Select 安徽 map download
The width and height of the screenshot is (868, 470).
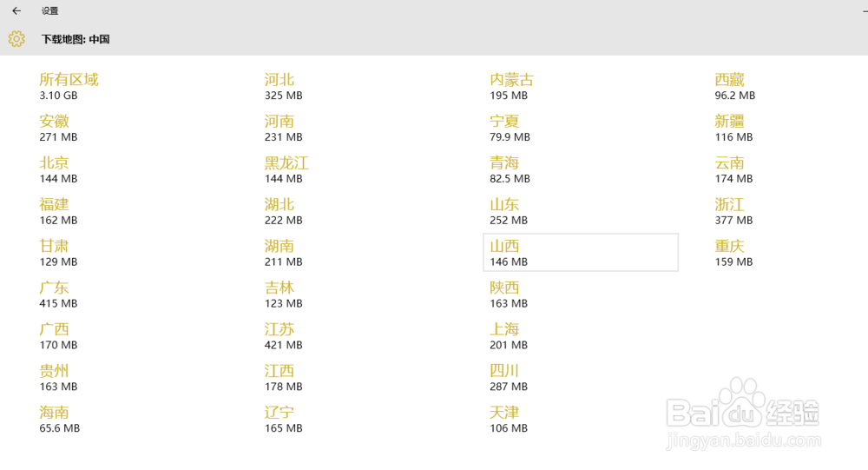(x=58, y=128)
